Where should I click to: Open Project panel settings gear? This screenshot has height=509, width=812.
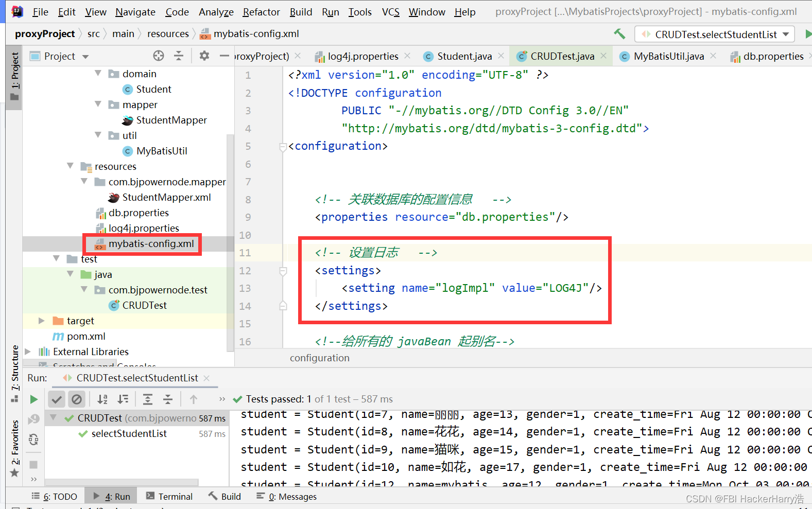click(x=204, y=56)
